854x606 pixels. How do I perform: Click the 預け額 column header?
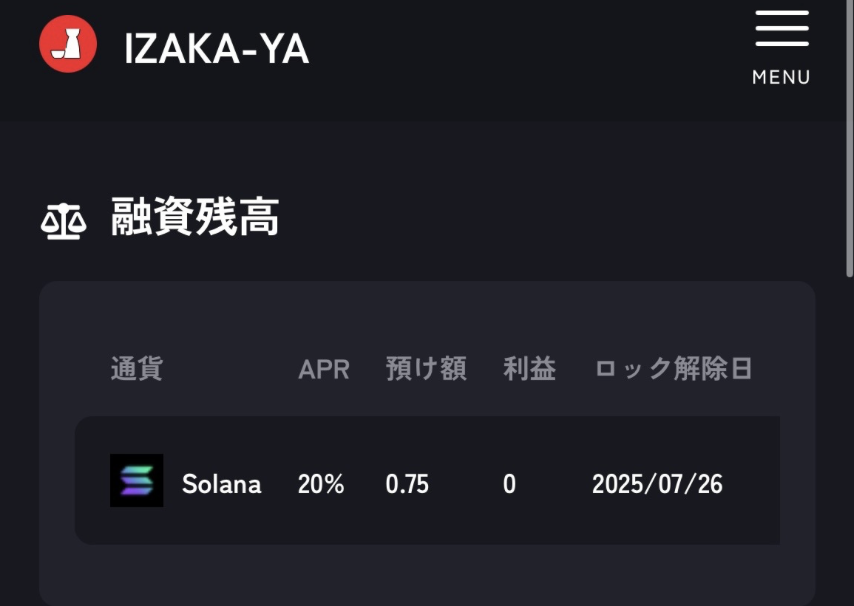pos(426,369)
